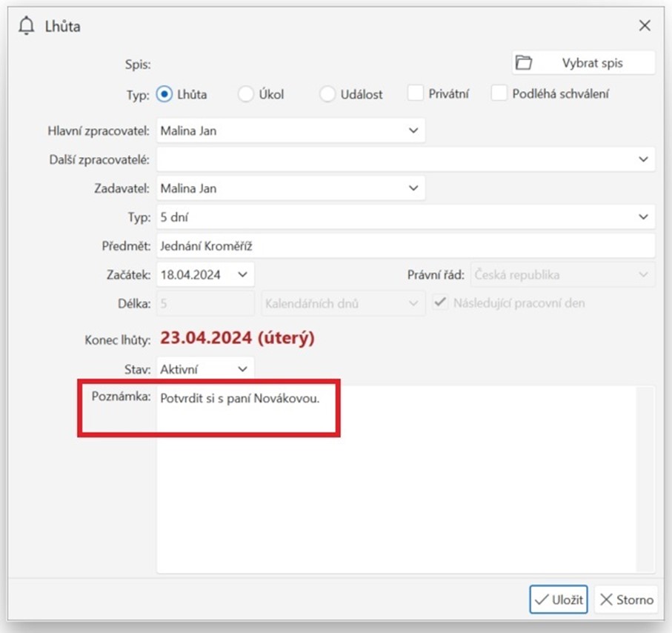Select the Úkol radio button
The height and width of the screenshot is (633, 672).
pos(246,94)
